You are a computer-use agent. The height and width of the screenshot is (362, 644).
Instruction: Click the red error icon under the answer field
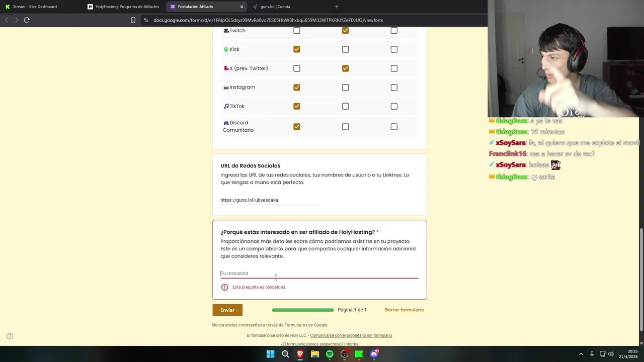(224, 287)
